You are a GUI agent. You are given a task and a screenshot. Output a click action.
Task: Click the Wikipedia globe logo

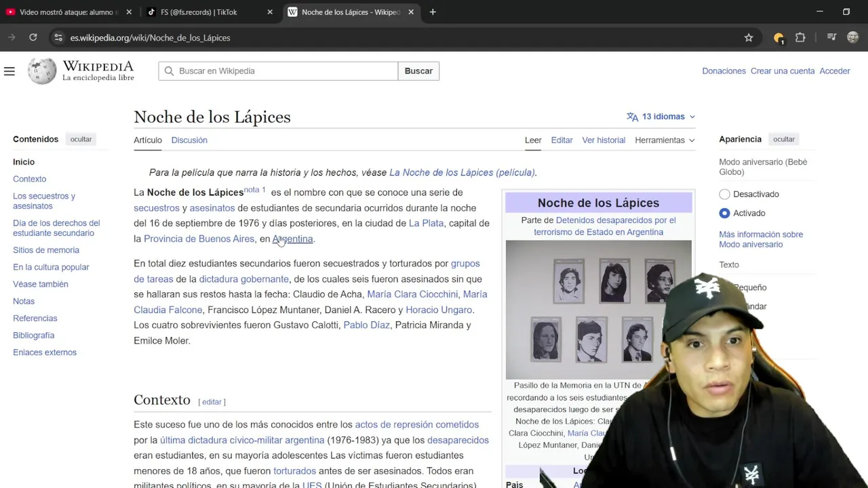click(42, 71)
